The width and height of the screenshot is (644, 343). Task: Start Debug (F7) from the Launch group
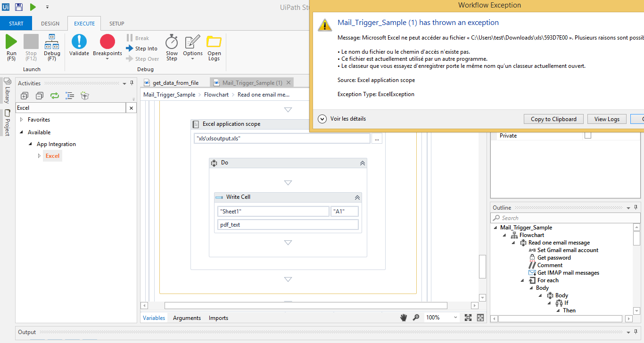tap(52, 48)
